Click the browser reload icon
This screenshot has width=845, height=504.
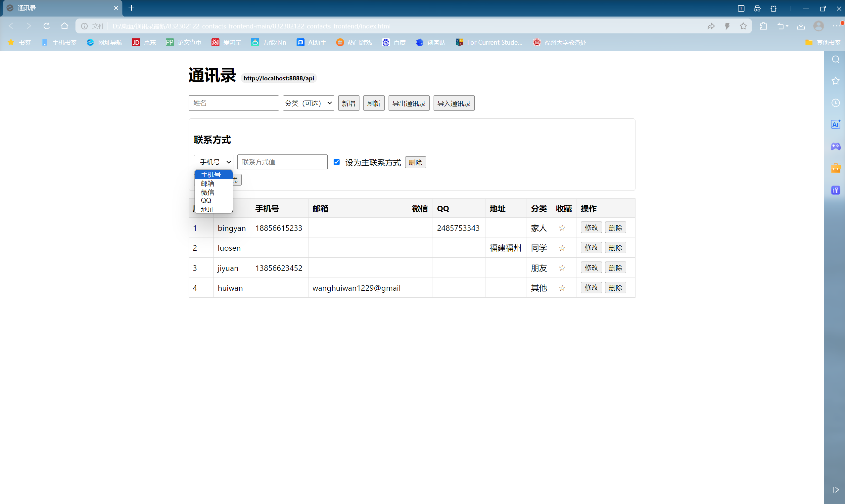(x=47, y=26)
